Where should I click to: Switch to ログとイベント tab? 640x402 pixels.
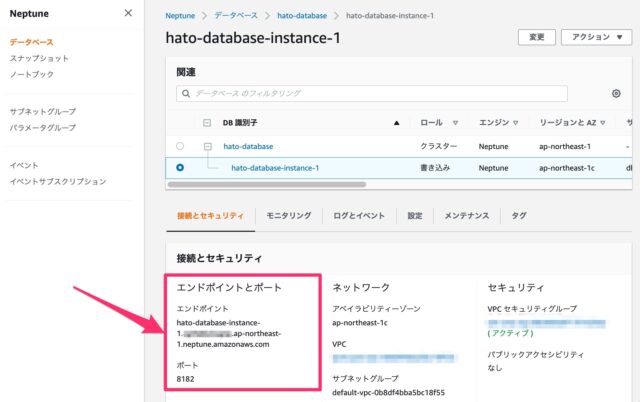tap(359, 215)
